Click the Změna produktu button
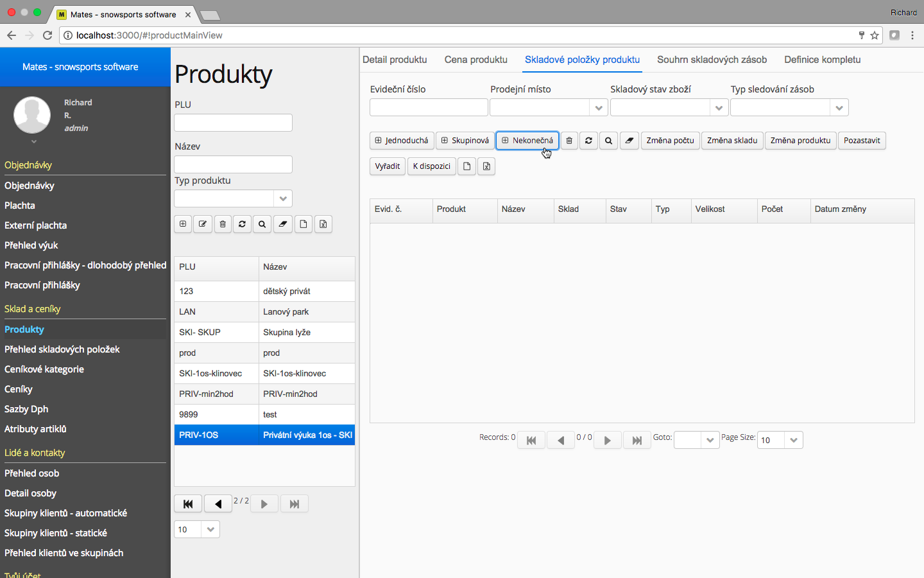Image resolution: width=924 pixels, height=578 pixels. click(800, 141)
